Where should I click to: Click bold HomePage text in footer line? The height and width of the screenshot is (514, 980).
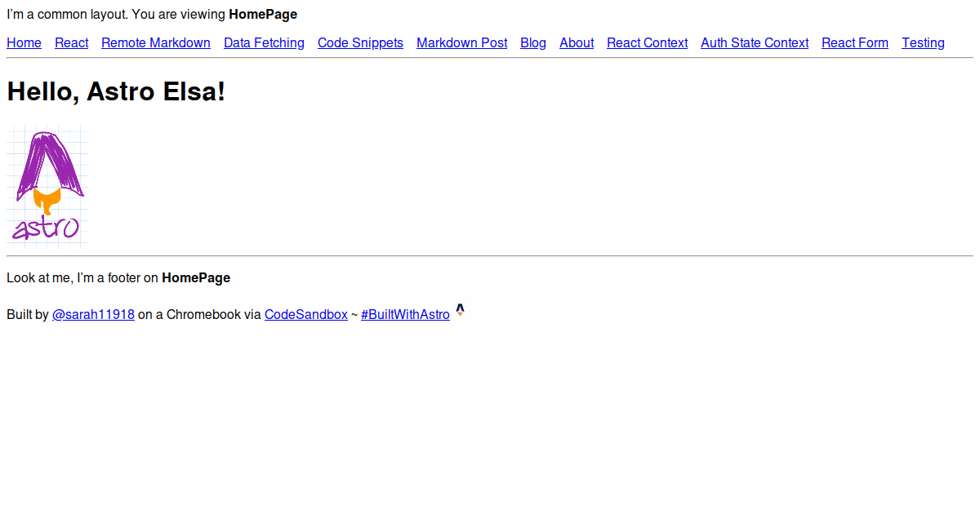point(195,278)
